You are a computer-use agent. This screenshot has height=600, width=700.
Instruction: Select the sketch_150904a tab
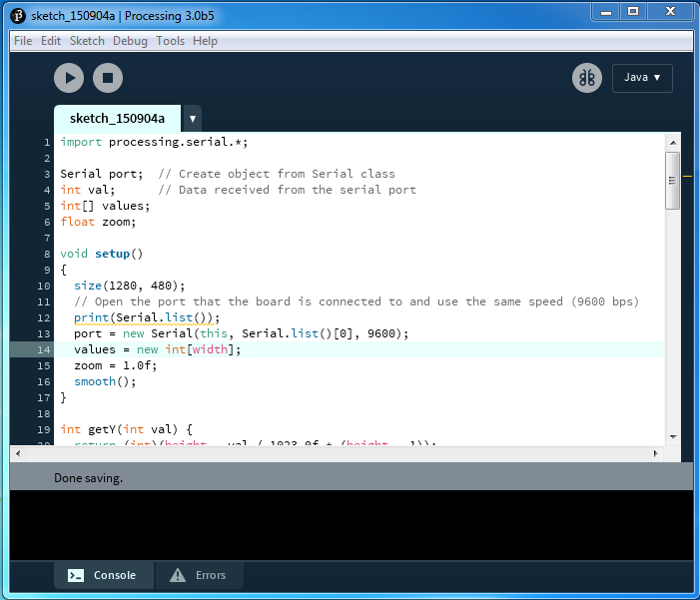[117, 119]
